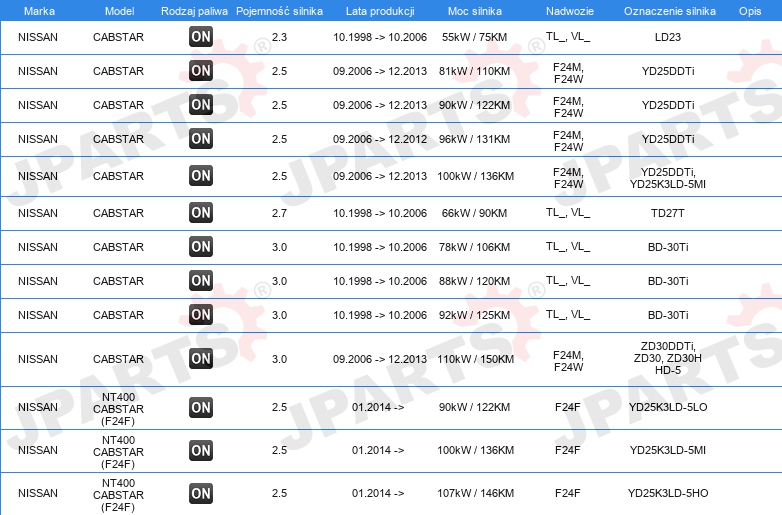This screenshot has width=782, height=515.
Task: Click the Moc silnika column header
Action: coord(475,11)
